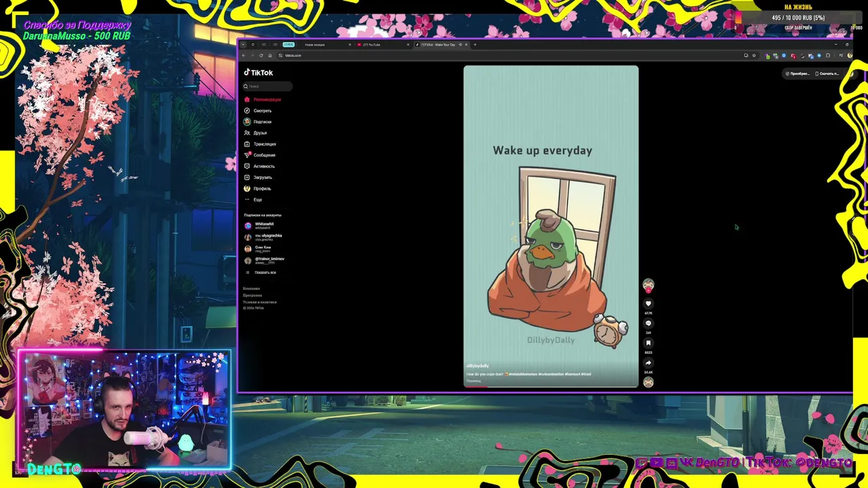Open the Рекомендации home feed
868x488 pixels.
click(x=262, y=100)
